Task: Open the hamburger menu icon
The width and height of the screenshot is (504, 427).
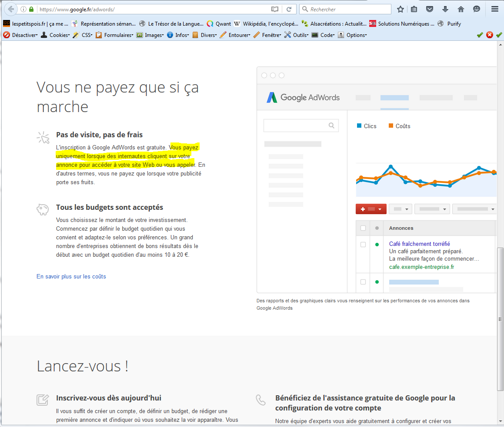Action: click(494, 9)
